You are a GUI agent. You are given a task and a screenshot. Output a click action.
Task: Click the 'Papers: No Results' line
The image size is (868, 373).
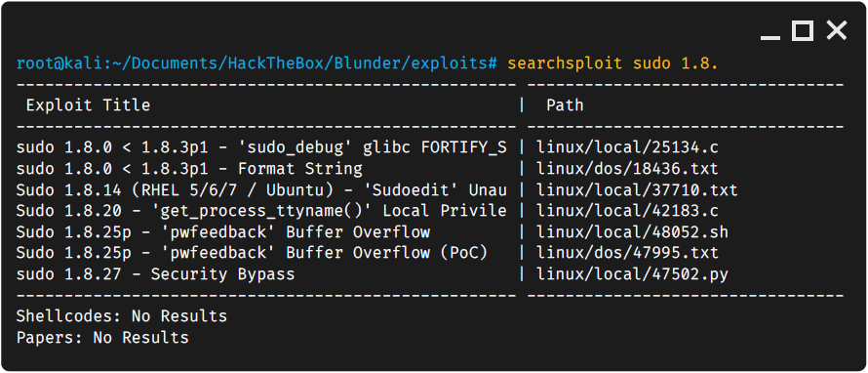(102, 338)
